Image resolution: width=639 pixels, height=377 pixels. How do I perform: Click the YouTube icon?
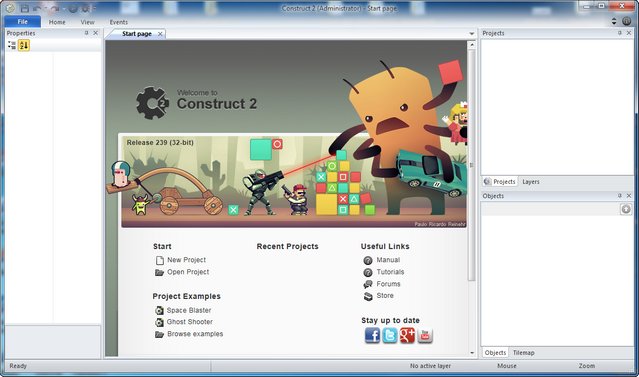point(425,335)
